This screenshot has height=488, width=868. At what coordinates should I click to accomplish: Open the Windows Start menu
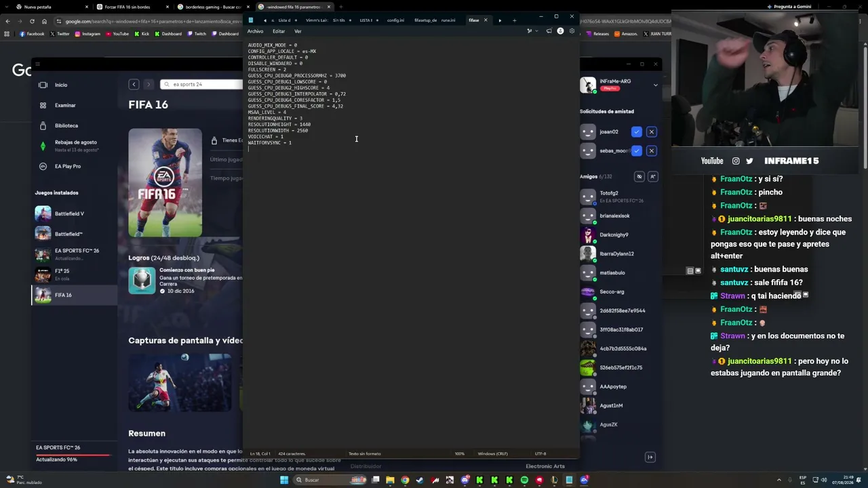point(284,480)
